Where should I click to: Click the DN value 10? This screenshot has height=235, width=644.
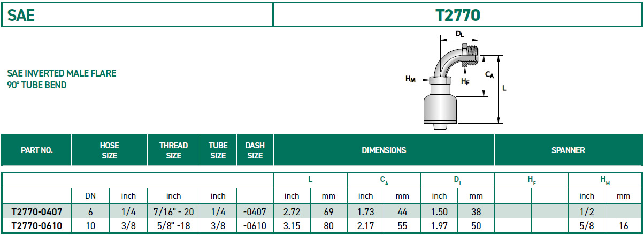click(x=90, y=226)
